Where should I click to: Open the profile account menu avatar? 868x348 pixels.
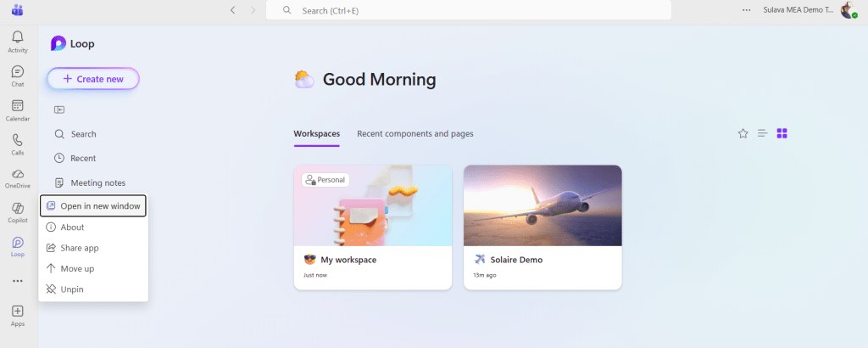pyautogui.click(x=848, y=10)
